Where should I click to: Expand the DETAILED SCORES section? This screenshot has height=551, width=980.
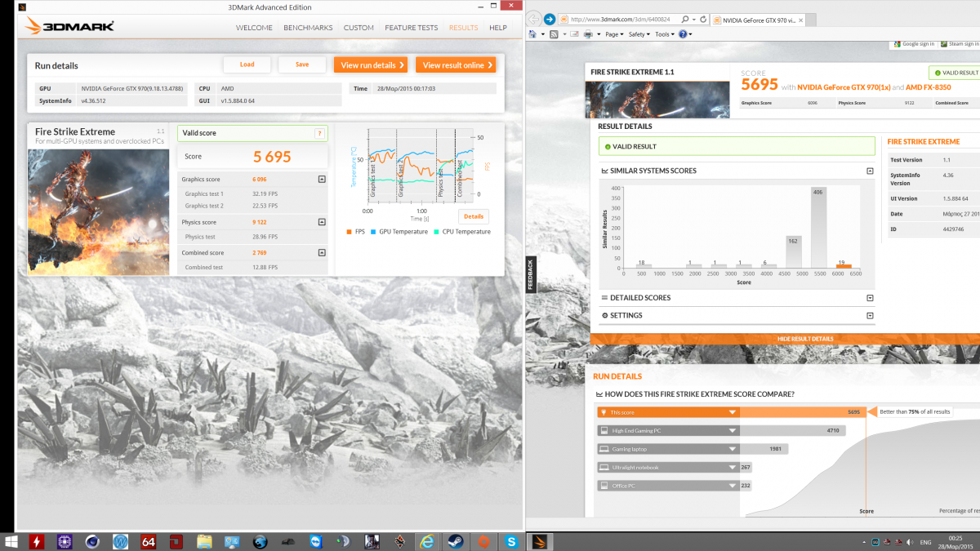coord(870,298)
